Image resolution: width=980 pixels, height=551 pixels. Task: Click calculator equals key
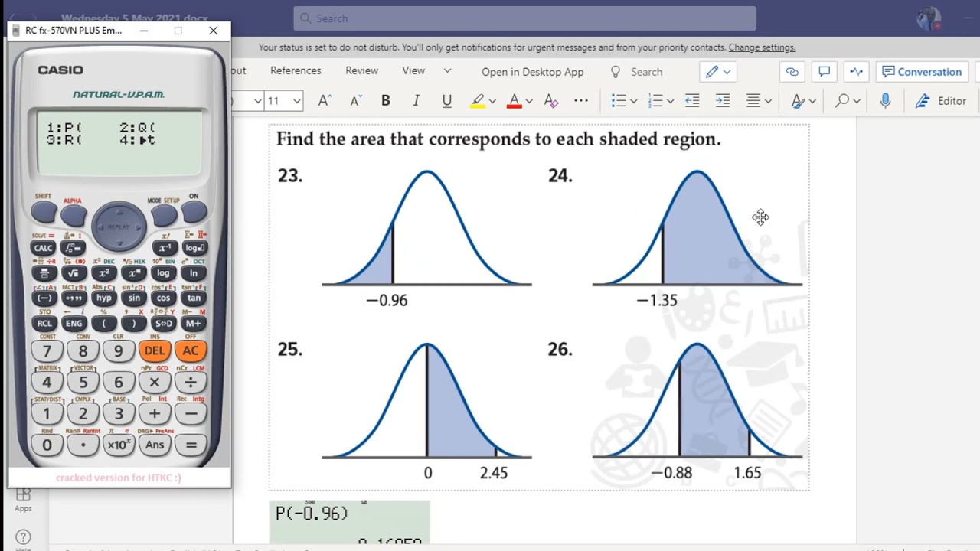191,445
